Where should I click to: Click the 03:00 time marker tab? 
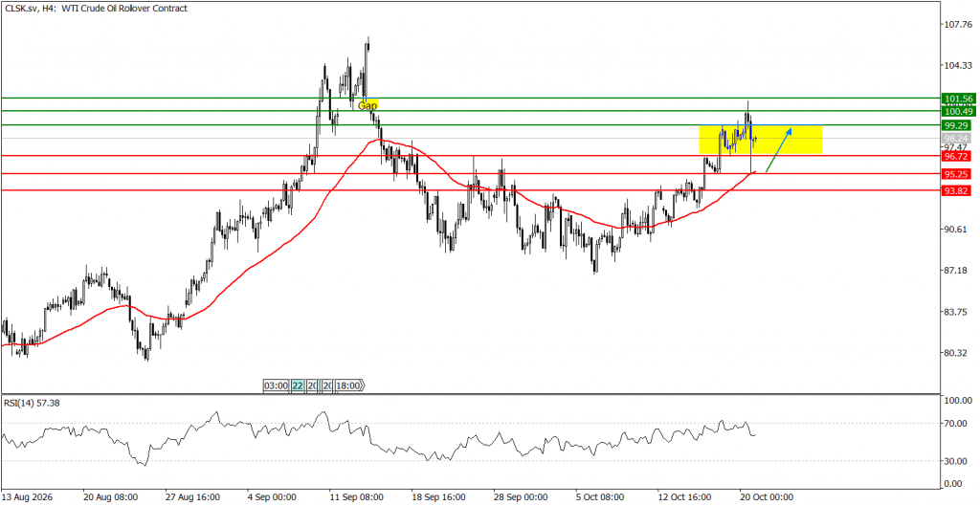277,386
